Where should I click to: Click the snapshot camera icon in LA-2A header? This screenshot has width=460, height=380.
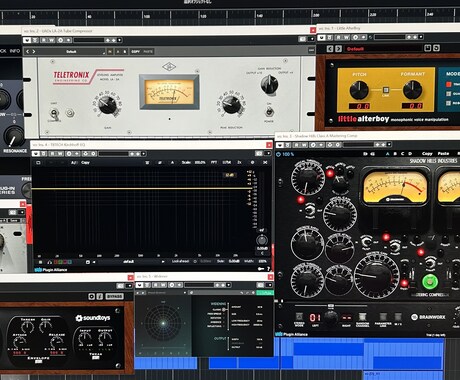[x=302, y=39]
